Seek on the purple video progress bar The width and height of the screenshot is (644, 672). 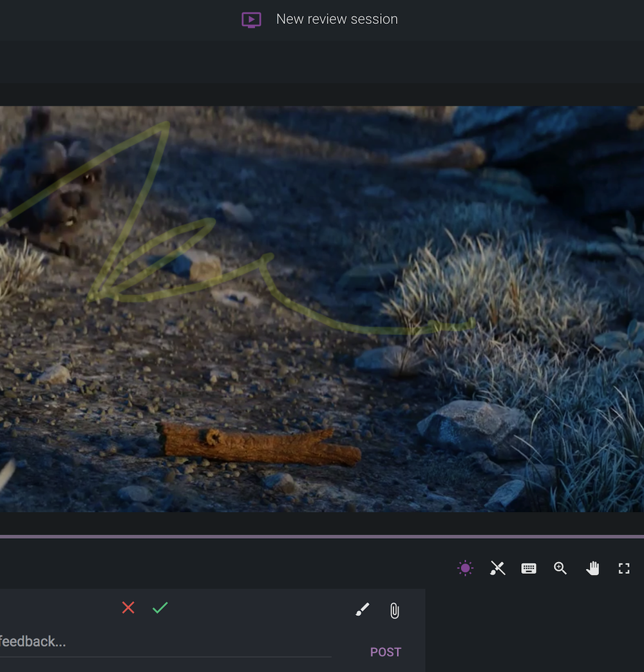point(322,536)
